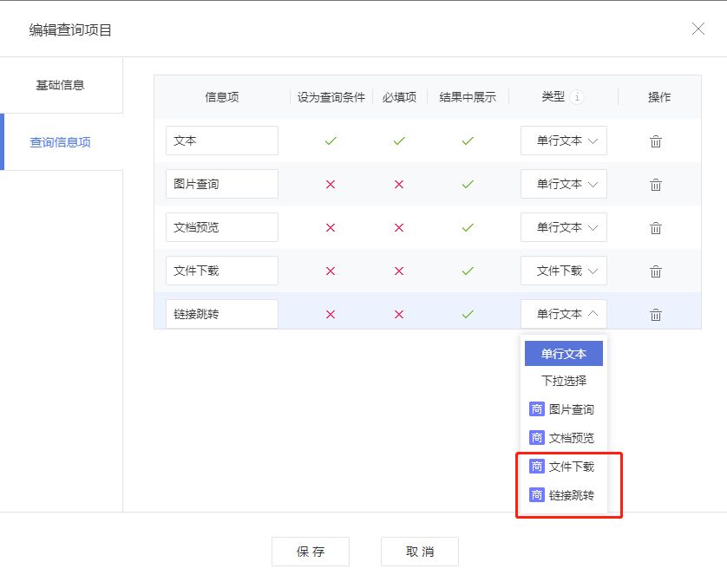727x588 pixels.
Task: Edit the 链接跳转 name input field
Action: click(x=222, y=314)
